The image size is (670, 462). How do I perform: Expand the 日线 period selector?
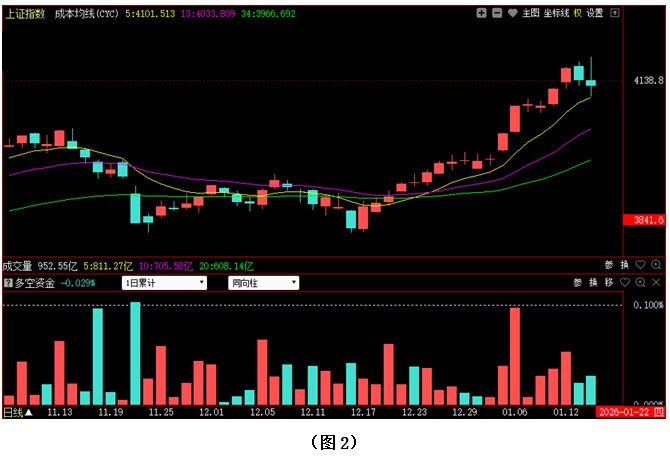click(17, 411)
